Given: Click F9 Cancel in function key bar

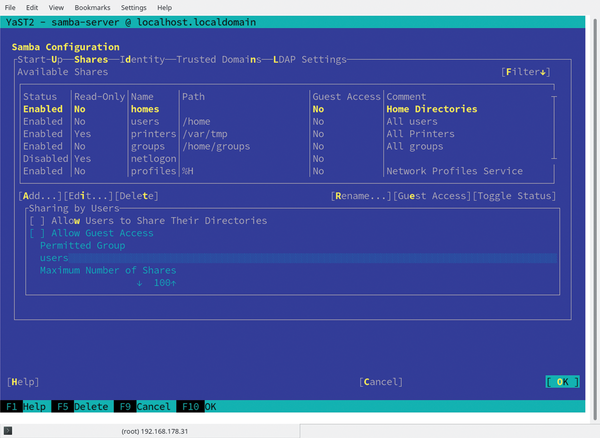Looking at the screenshot, I should (145, 406).
